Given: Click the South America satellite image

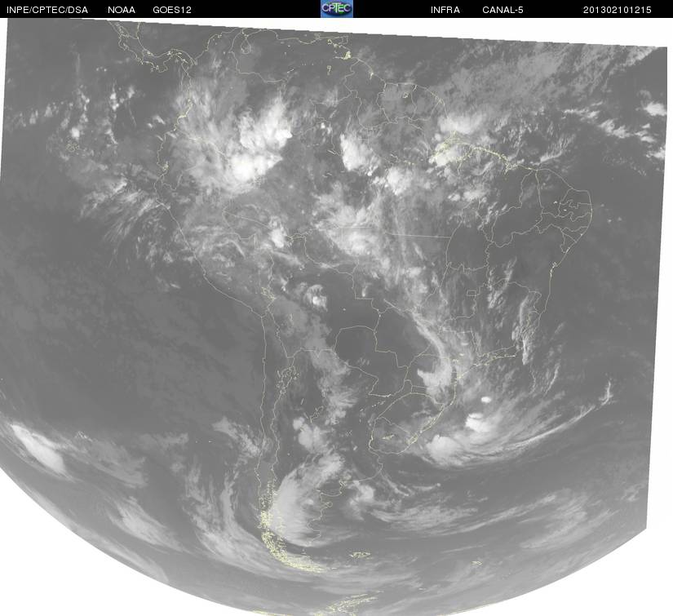Looking at the screenshot, I should (336, 317).
